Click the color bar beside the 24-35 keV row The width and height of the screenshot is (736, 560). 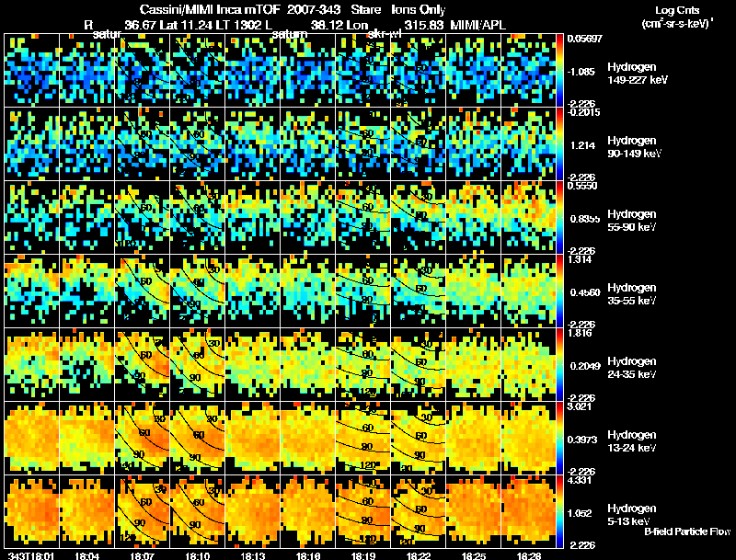click(x=559, y=365)
